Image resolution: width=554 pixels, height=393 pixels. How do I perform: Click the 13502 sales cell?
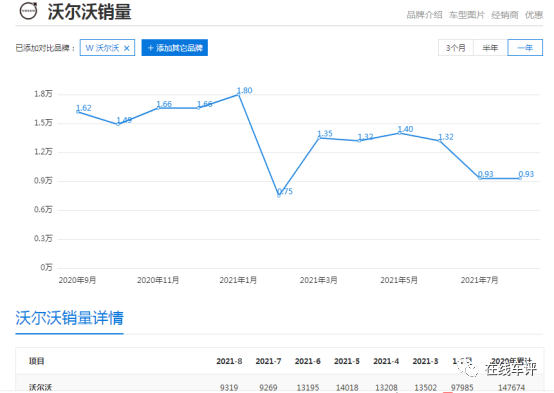(425, 388)
